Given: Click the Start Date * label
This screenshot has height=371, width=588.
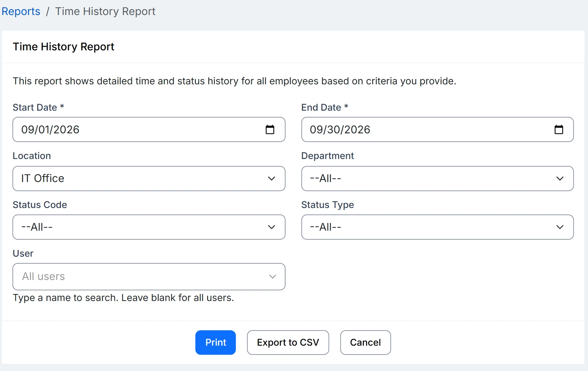Looking at the screenshot, I should point(38,107).
